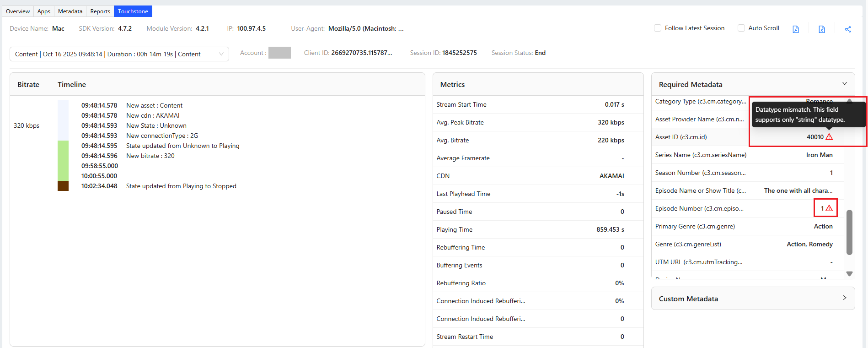Collapse the Required Metadata panel

[x=844, y=84]
